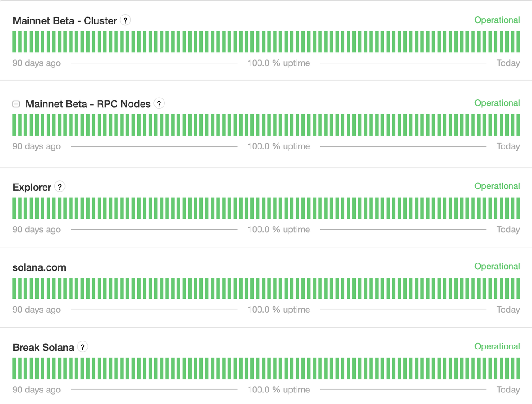Viewport: 532px width, 404px height.
Task: Select oldest uptime bar for Explorer
Action: 14,208
